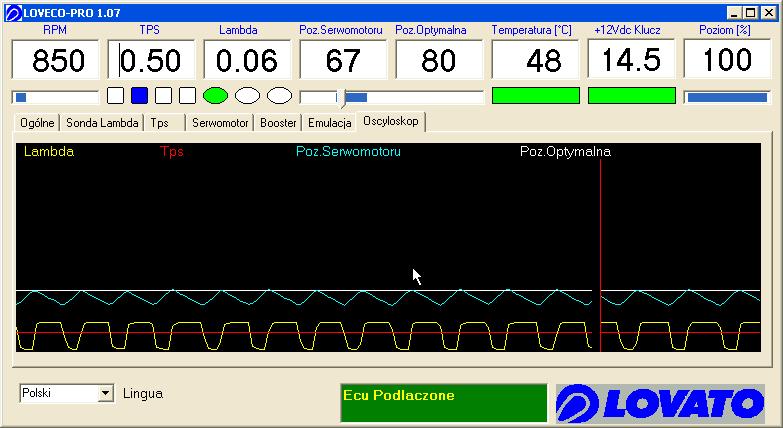Image resolution: width=783 pixels, height=428 pixels.
Task: Maximize the LOVECO-PRO window
Action: (751, 13)
